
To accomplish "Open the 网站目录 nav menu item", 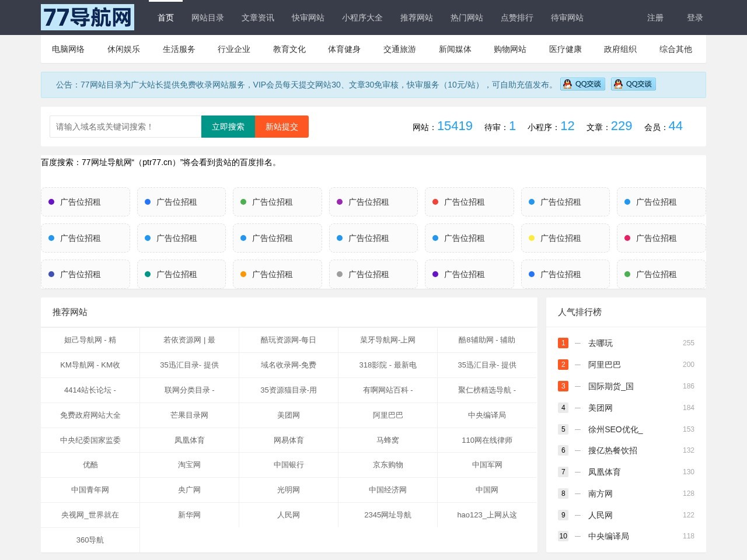I will 208,17.
